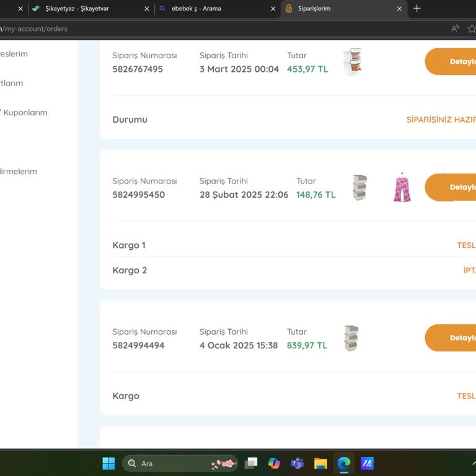Close the ebebek ş - Arama tab
The image size is (476, 476).
(x=273, y=9)
